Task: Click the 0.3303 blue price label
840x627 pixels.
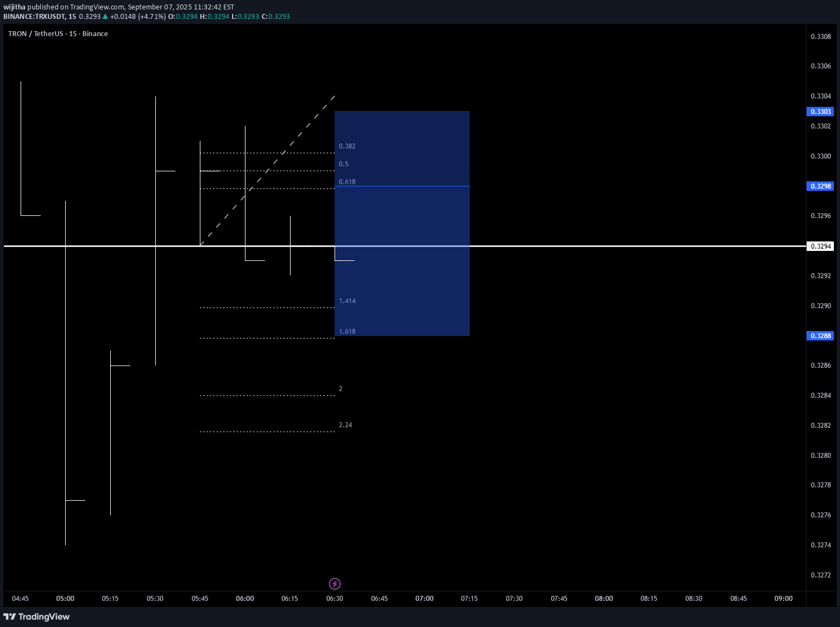Action: click(x=821, y=112)
